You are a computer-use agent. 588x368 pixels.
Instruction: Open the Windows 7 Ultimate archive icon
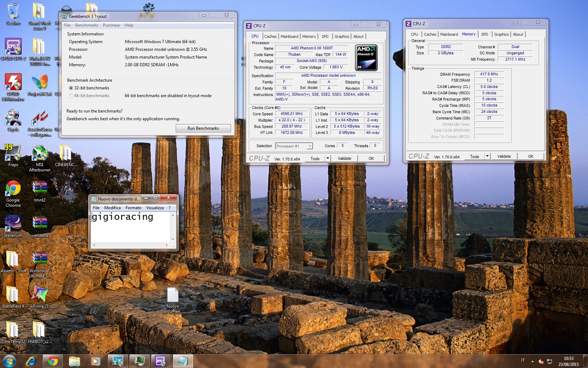[40, 264]
